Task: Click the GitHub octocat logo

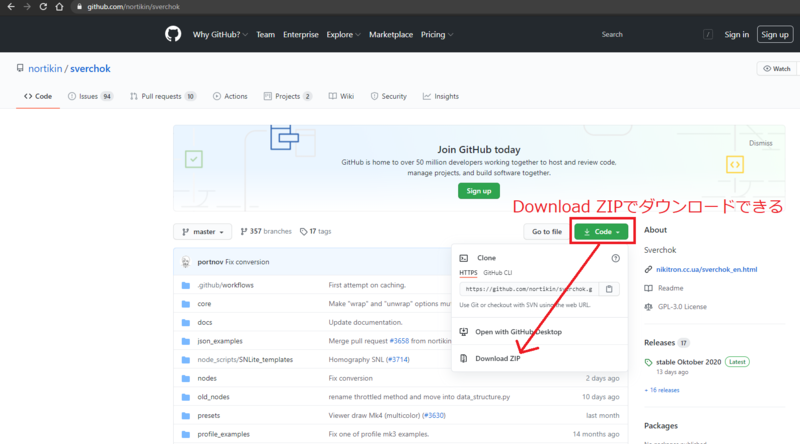Action: click(173, 34)
